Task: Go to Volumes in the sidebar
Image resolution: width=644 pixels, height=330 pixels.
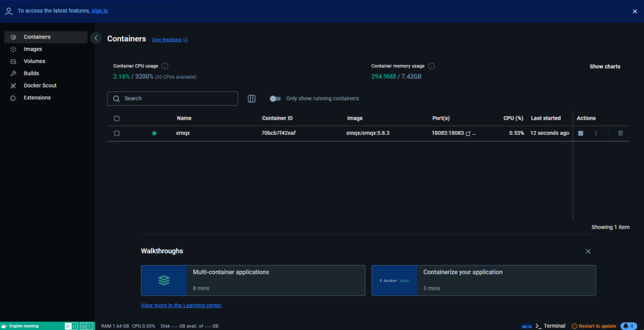Action: [45, 61]
